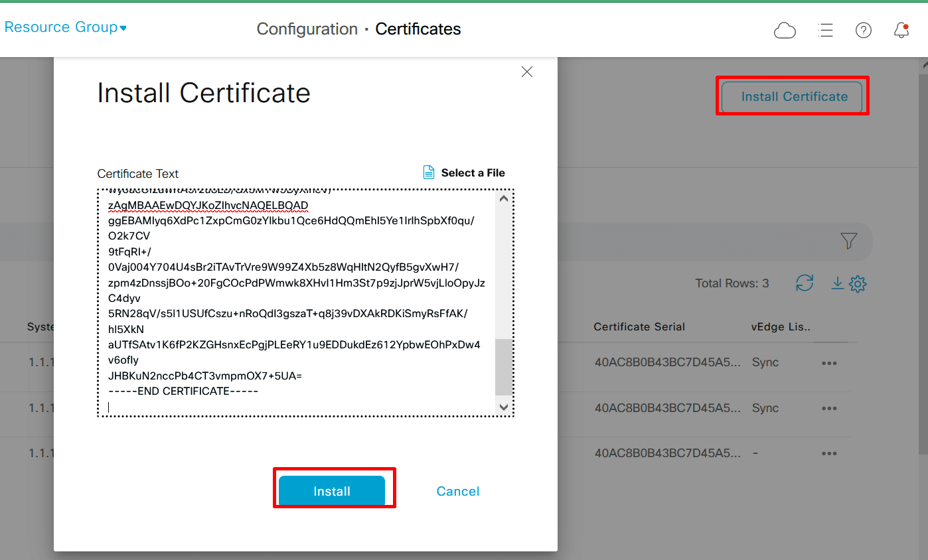Open the table settings gear

(858, 283)
